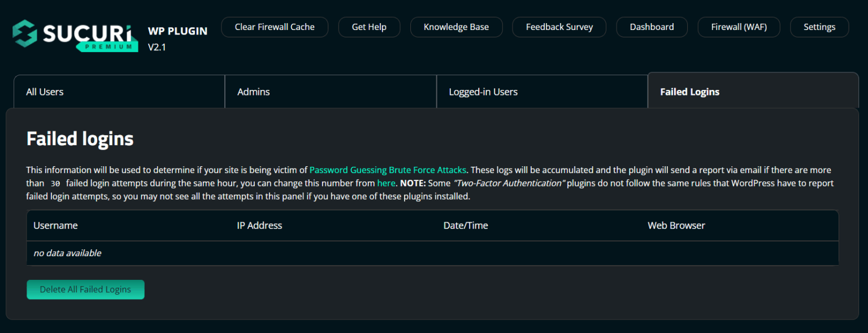Click the Username column header
The image size is (868, 333).
tap(55, 225)
